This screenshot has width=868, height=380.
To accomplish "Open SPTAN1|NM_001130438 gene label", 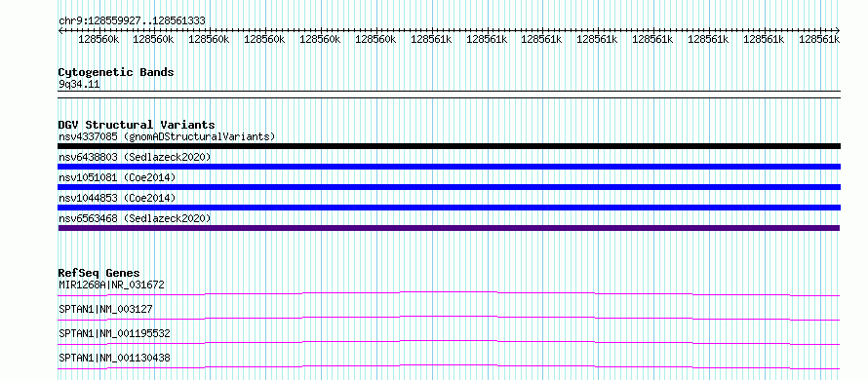I will tap(114, 359).
